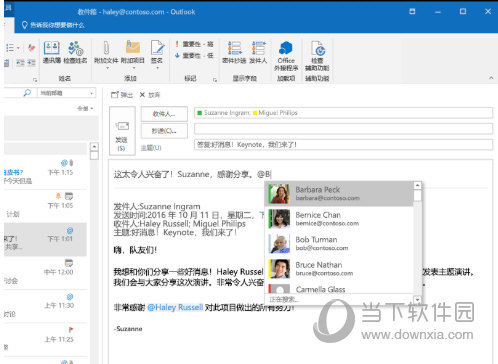
Task: Click Pop Out (弹出) button
Action: 122,95
